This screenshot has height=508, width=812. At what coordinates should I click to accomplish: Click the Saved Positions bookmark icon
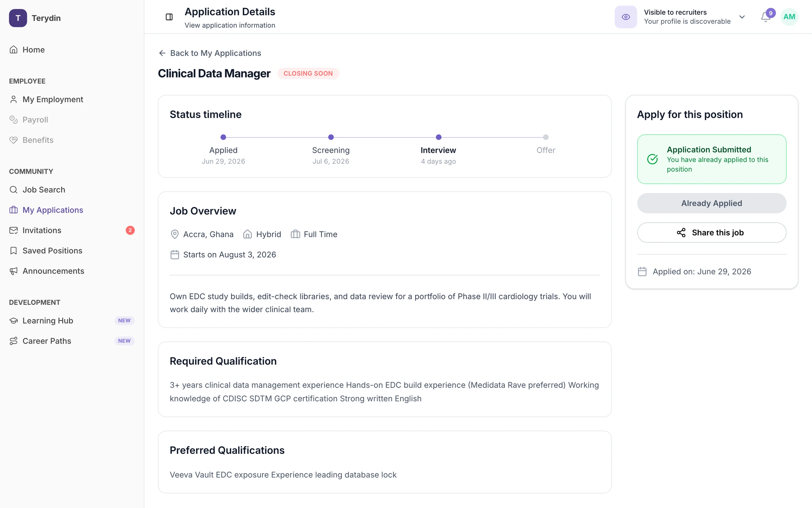pyautogui.click(x=13, y=251)
